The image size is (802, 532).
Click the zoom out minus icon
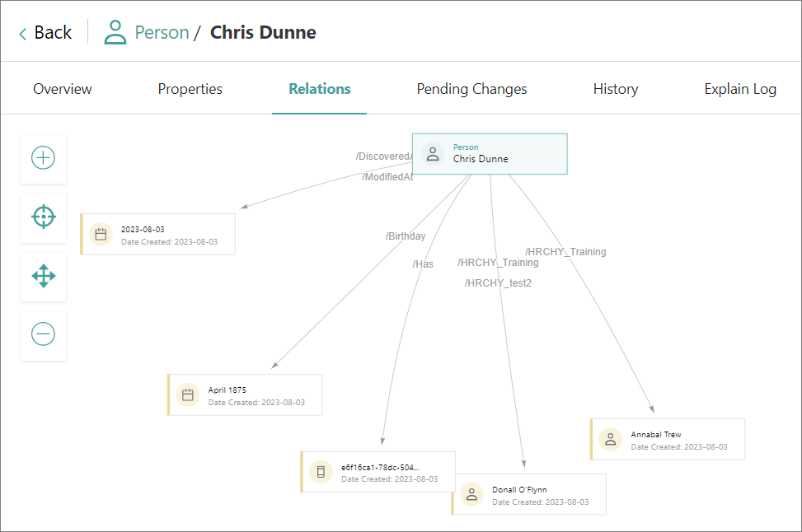[x=43, y=334]
